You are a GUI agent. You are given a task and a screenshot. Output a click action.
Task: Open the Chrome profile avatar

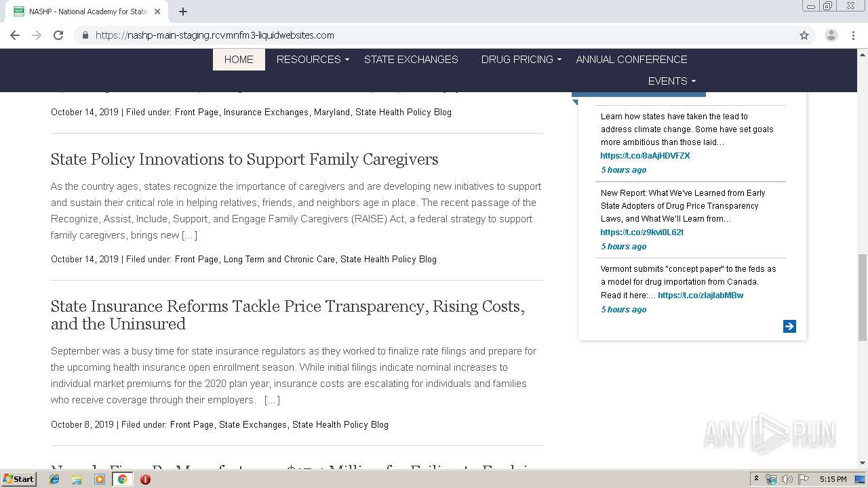click(831, 35)
